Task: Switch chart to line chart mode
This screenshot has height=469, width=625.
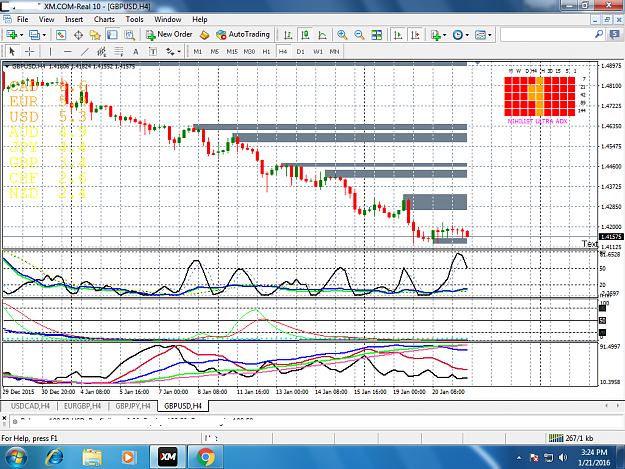Action: coord(322,35)
